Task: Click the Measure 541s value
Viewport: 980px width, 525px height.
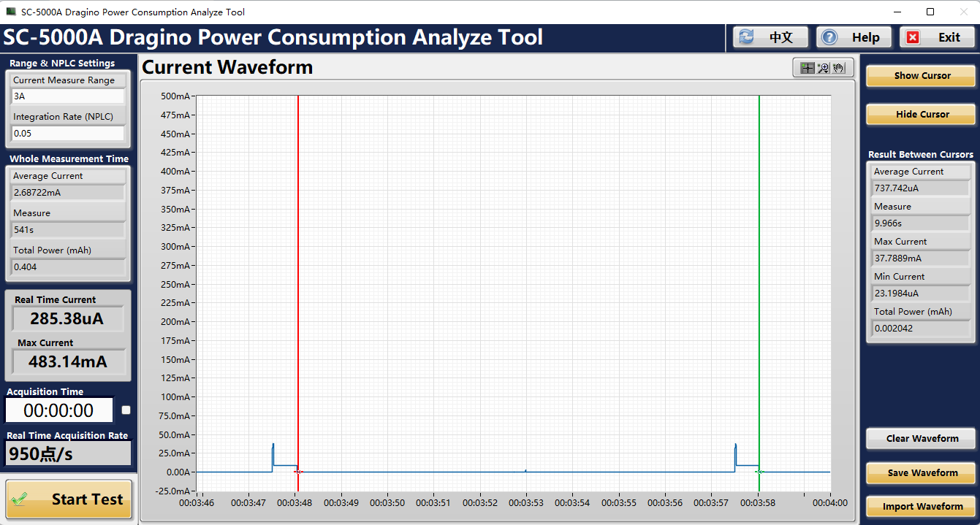Action: pyautogui.click(x=68, y=230)
